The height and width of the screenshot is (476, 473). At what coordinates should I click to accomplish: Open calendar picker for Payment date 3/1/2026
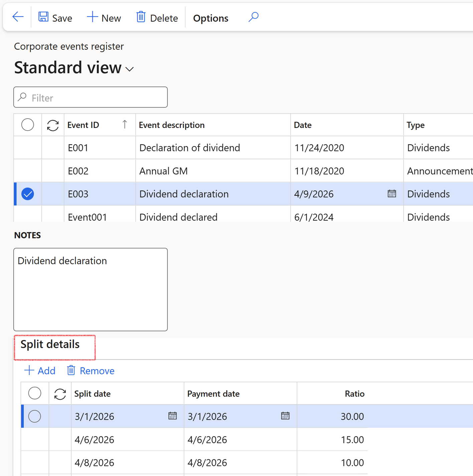click(285, 416)
